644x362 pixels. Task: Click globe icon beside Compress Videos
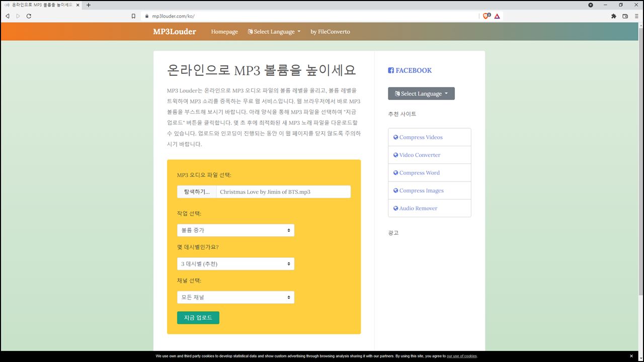pyautogui.click(x=396, y=137)
